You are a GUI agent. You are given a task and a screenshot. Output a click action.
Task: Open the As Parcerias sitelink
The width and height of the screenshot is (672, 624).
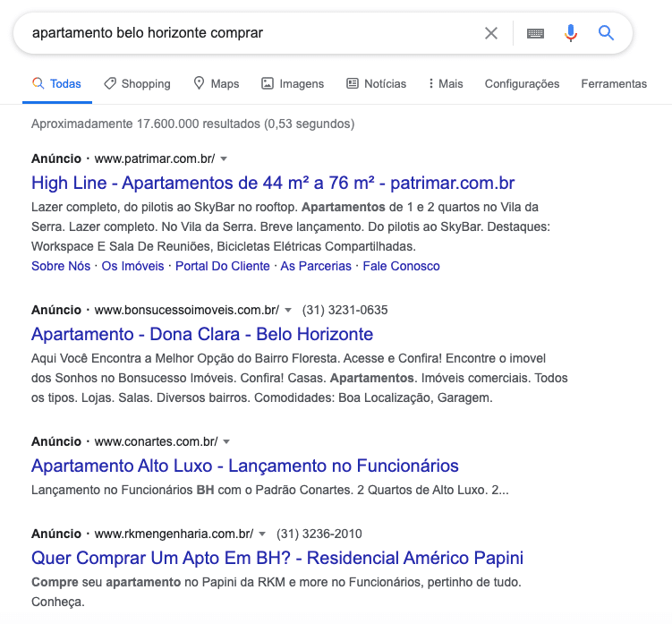[x=316, y=266]
